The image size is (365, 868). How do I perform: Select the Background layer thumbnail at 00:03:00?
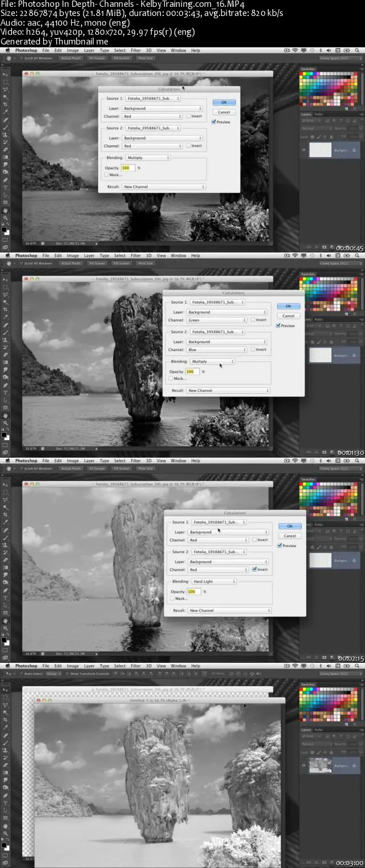pos(321,765)
